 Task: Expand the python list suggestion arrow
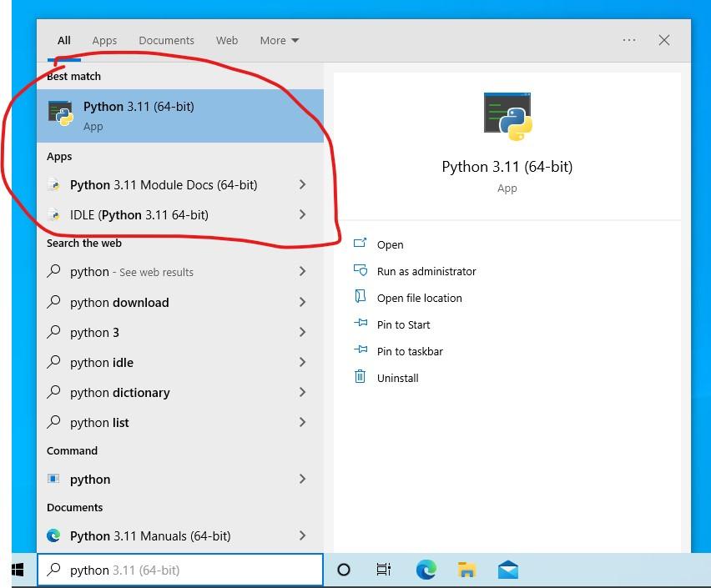point(302,422)
